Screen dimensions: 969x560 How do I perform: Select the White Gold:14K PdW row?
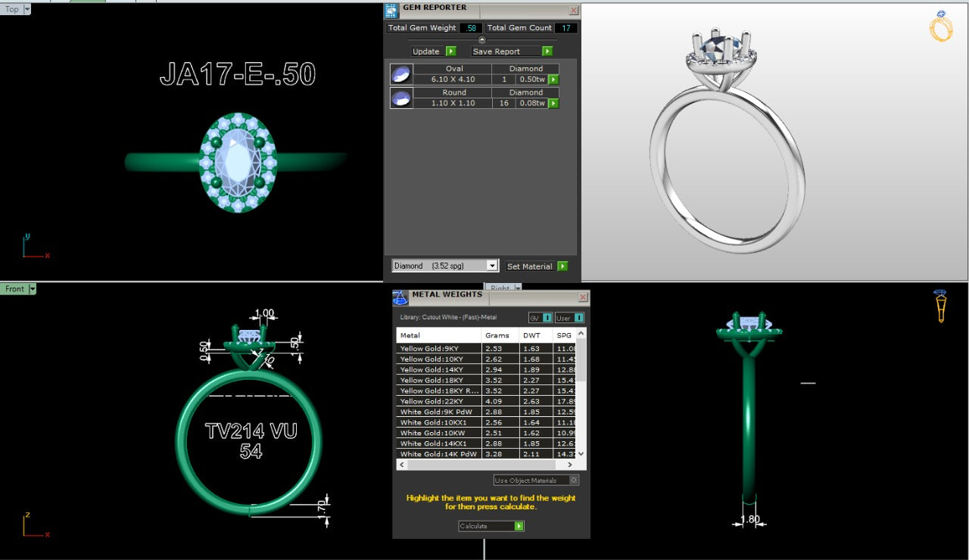(x=487, y=454)
